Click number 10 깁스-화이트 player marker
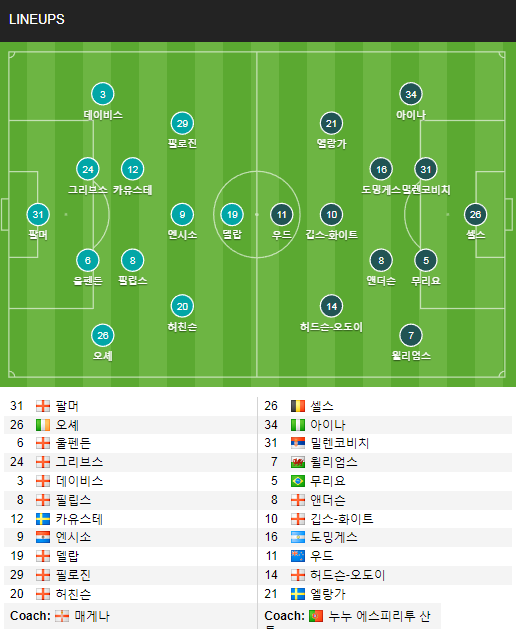Viewport: 516px width, 629px height. 331,215
